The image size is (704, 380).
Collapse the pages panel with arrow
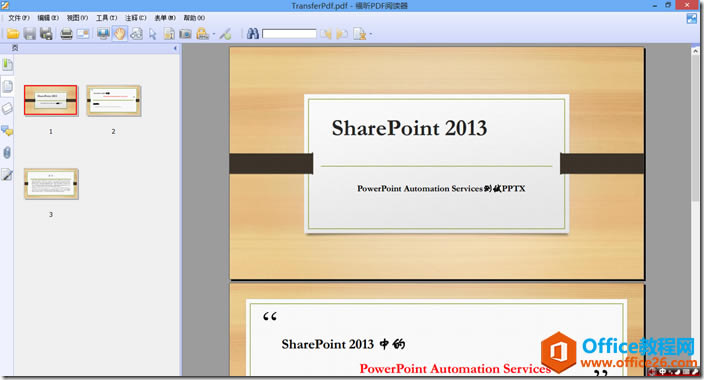(175, 48)
